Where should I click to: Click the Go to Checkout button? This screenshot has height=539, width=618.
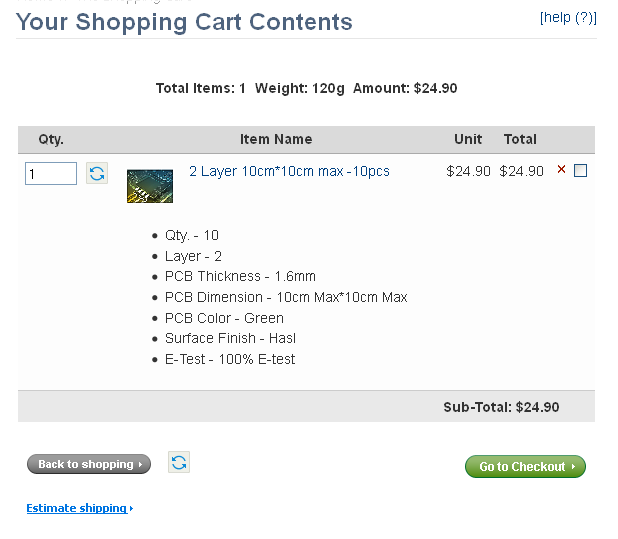pos(525,467)
